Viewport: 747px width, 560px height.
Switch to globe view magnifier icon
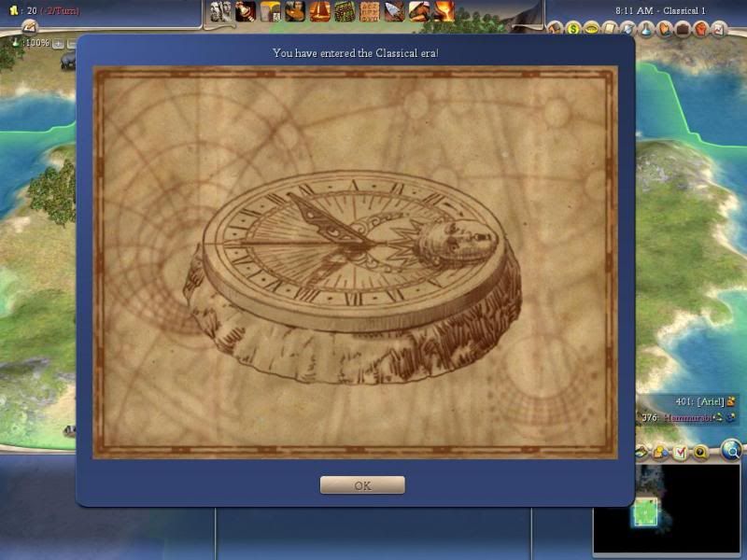pyautogui.click(x=731, y=450)
